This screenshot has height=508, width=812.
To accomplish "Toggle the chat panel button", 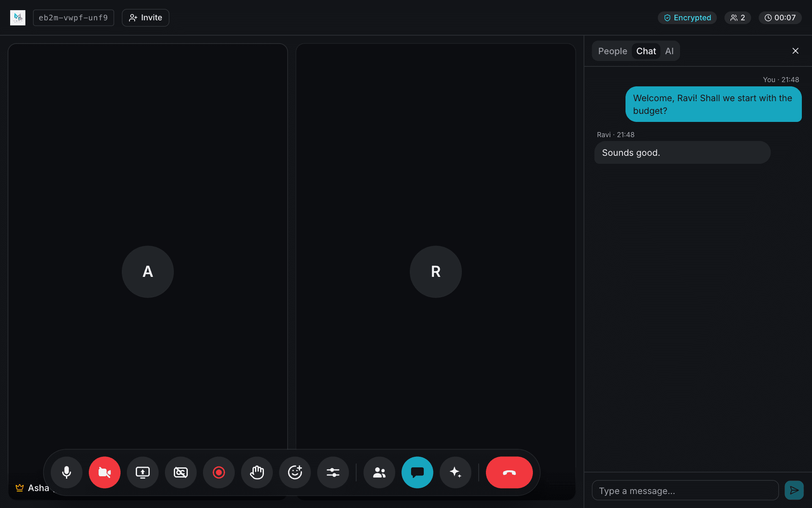I will 417,472.
